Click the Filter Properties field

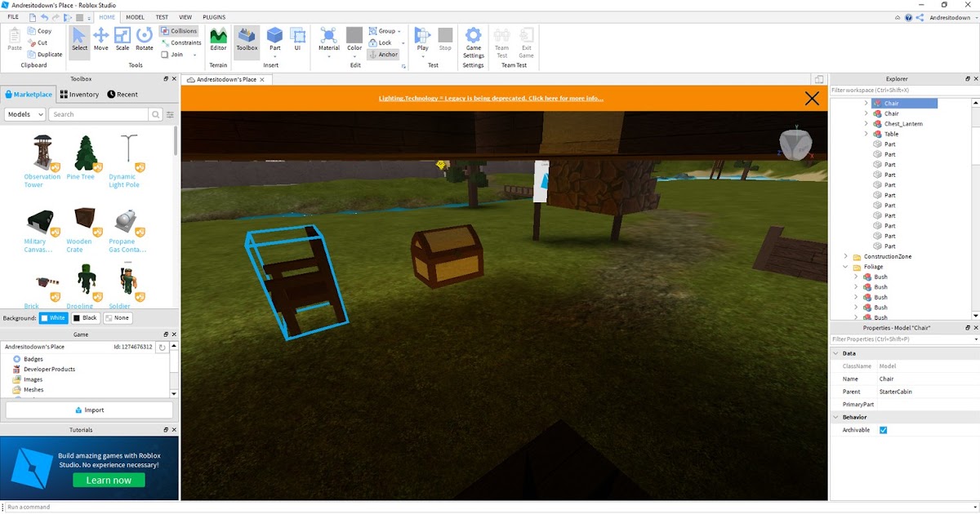(901, 339)
